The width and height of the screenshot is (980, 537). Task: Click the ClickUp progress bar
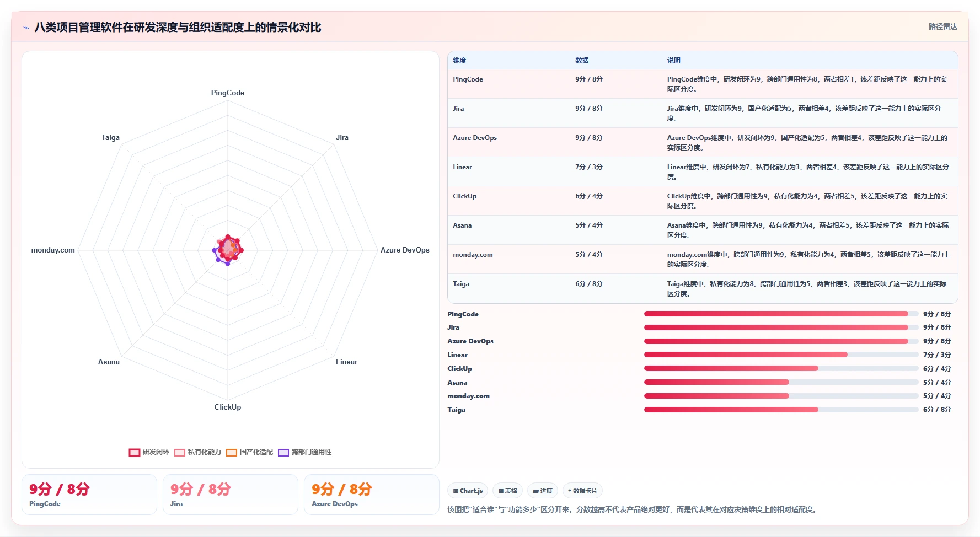coord(781,368)
